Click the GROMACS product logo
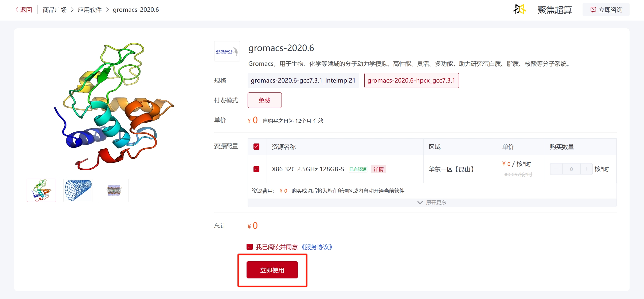644x299 pixels. click(227, 51)
